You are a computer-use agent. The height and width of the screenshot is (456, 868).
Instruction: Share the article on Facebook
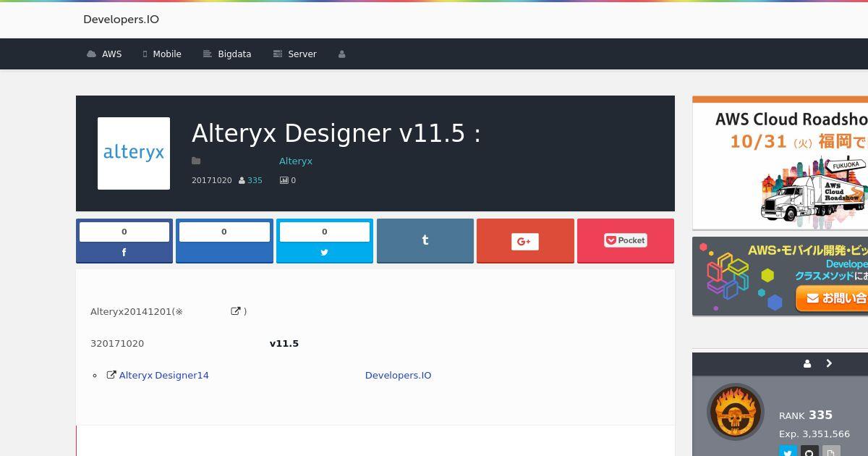(x=124, y=241)
